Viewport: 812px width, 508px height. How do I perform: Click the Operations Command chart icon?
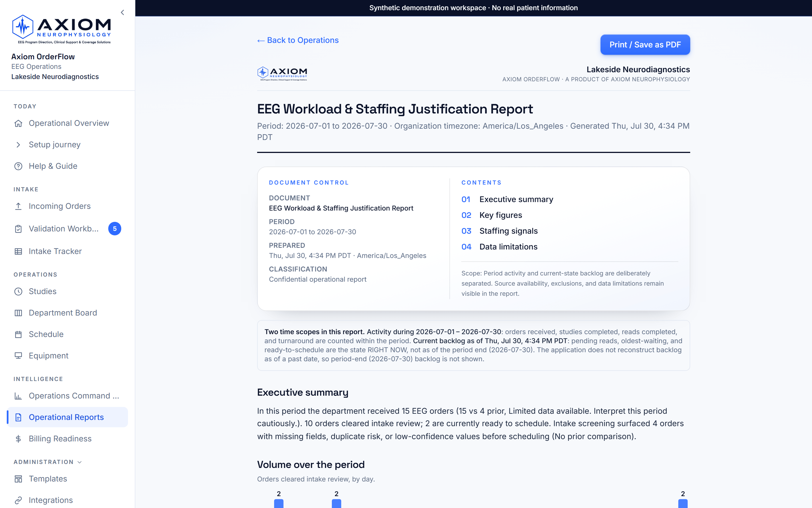pyautogui.click(x=18, y=396)
